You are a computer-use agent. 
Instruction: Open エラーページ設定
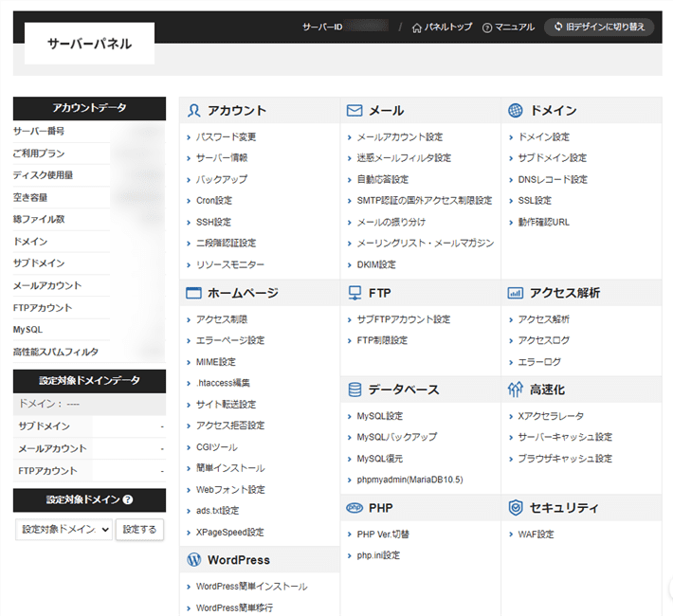[x=230, y=340]
